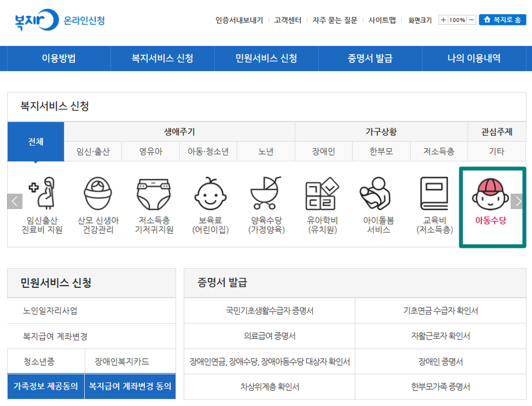Switch to the 기타 tab
This screenshot has height=406, width=532.
click(497, 151)
